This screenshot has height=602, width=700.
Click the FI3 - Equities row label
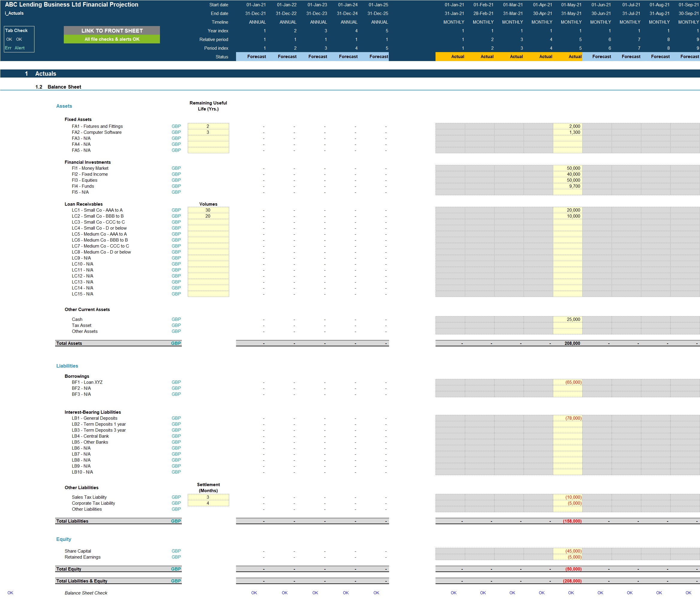click(84, 180)
